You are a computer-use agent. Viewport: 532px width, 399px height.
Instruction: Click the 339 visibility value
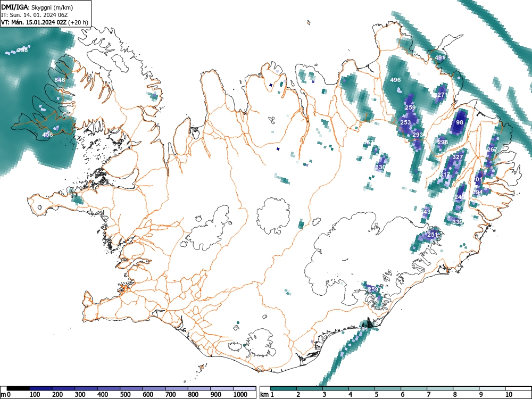tap(458, 222)
